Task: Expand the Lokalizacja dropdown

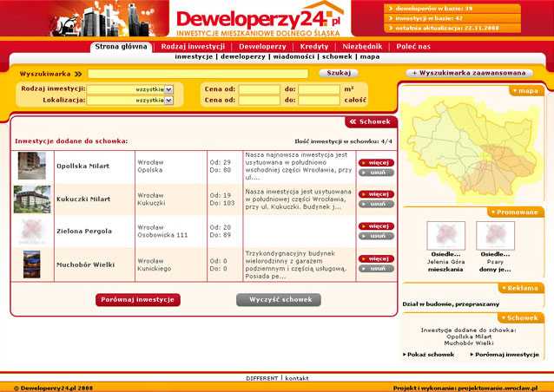Action: 130,101
